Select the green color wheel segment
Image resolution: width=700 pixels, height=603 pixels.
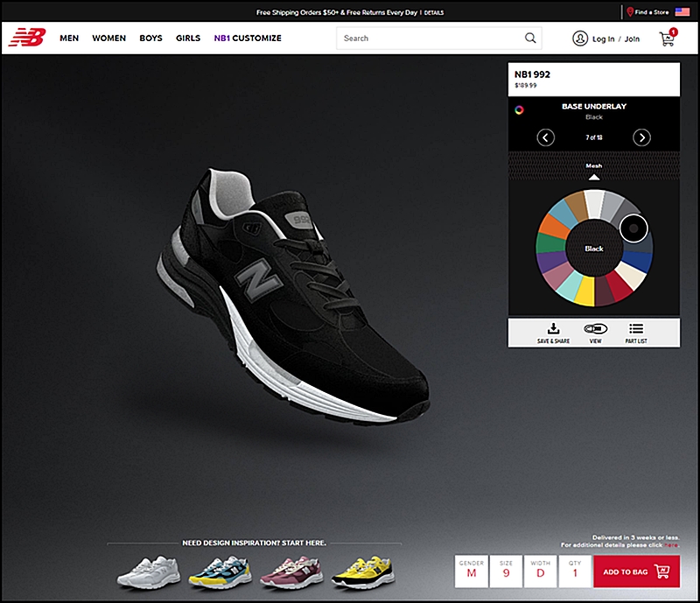550,243
